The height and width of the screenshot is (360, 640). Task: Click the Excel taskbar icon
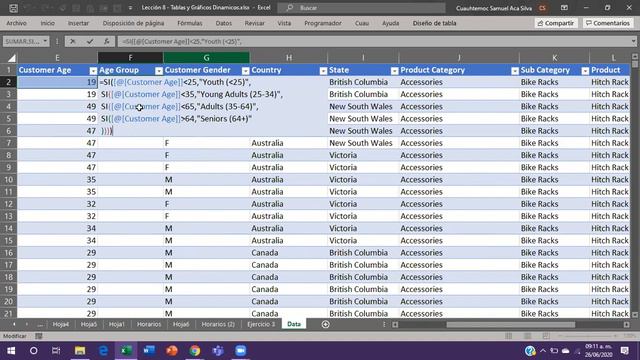pos(126,351)
